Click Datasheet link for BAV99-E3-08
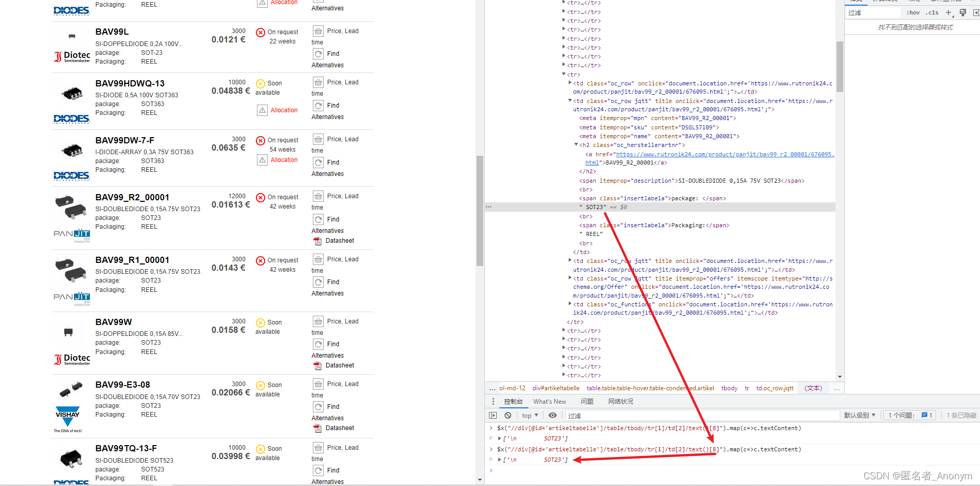This screenshot has height=486, width=980. 340,428
